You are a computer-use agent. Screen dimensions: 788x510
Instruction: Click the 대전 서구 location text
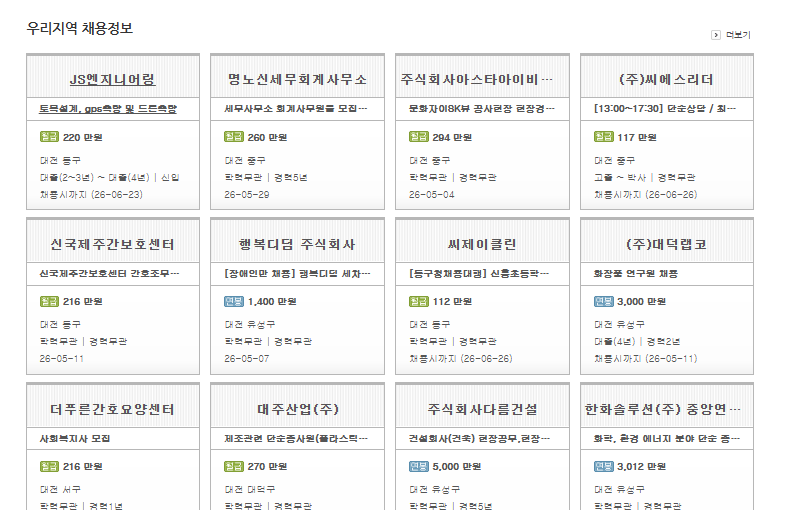click(x=60, y=489)
